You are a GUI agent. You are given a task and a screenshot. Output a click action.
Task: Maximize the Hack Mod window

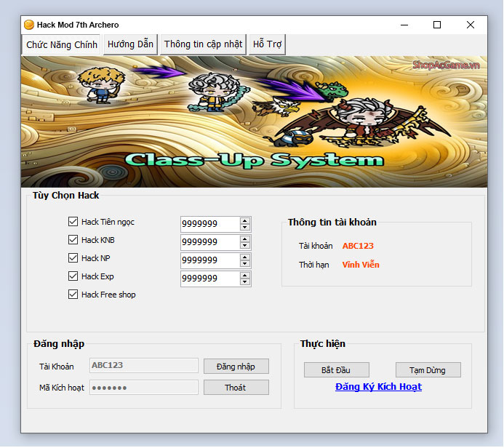pyautogui.click(x=437, y=25)
